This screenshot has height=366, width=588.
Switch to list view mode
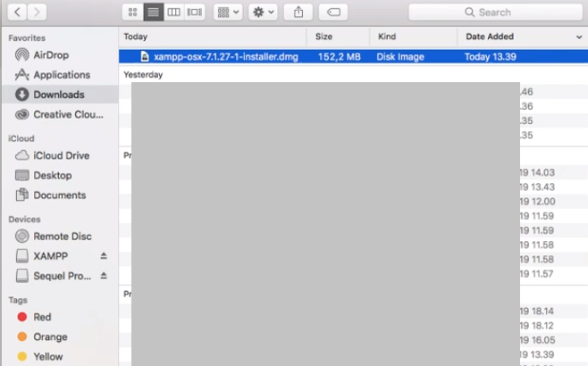tap(154, 12)
